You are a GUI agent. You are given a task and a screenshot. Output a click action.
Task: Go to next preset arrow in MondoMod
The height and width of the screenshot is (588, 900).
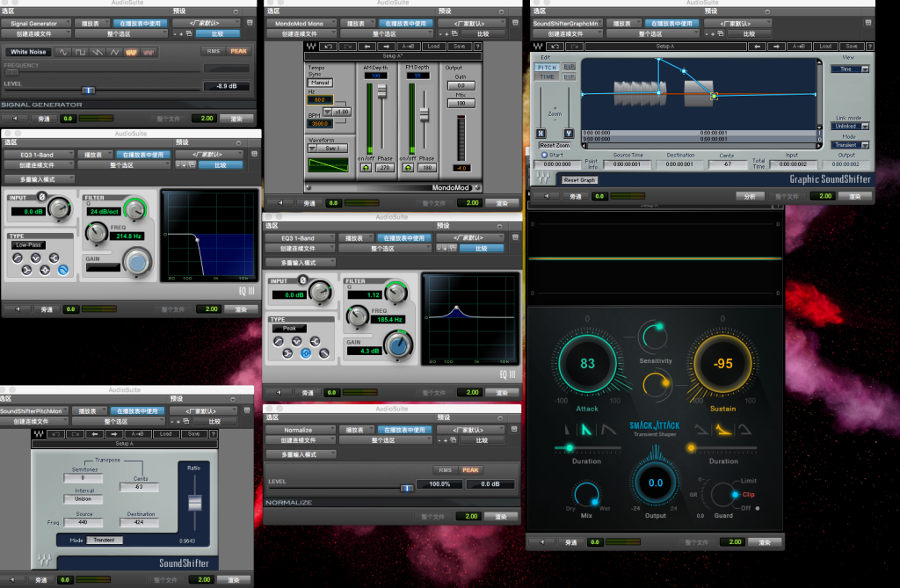pyautogui.click(x=387, y=47)
